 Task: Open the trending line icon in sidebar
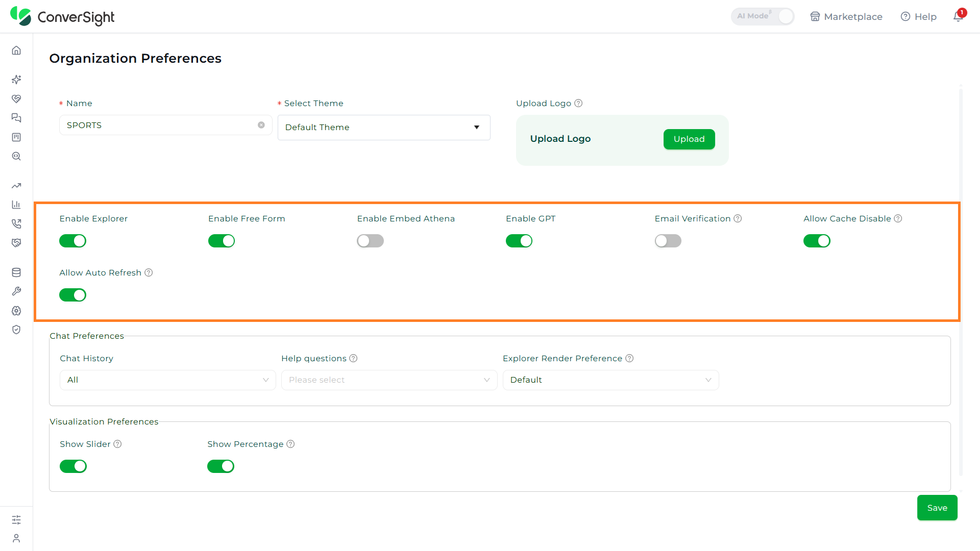pyautogui.click(x=16, y=186)
